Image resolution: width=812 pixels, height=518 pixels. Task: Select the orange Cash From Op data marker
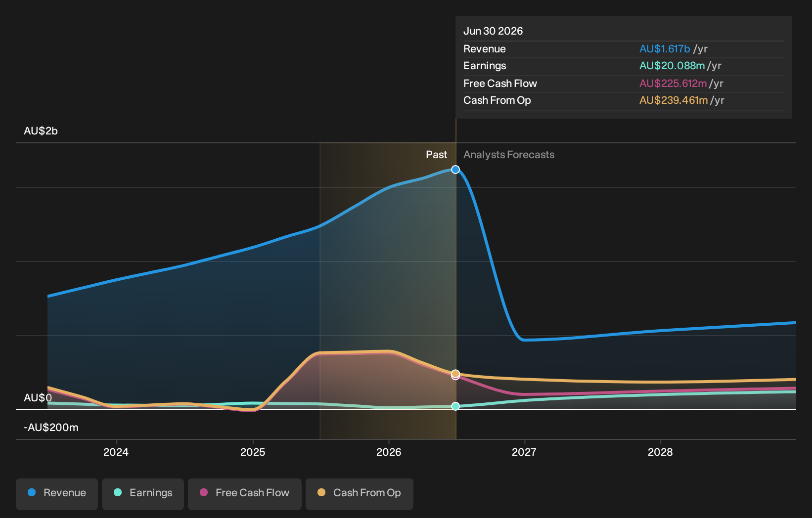[455, 373]
